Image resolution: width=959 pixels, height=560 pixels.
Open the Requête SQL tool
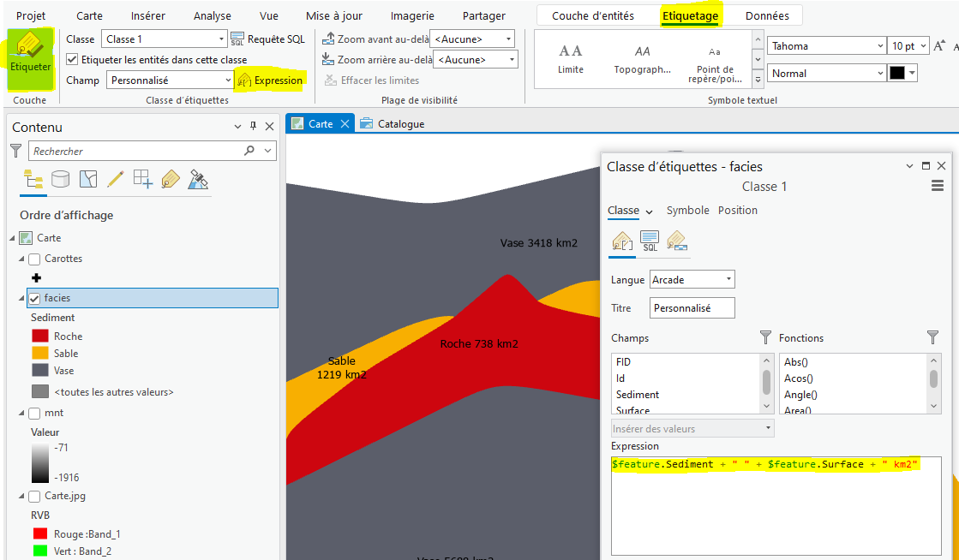tap(268, 39)
